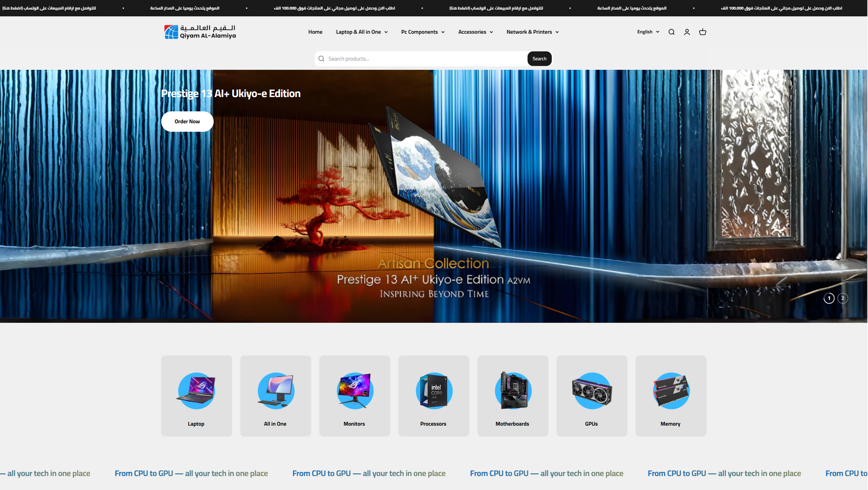Open the All in One category
The width and height of the screenshot is (868, 490).
[275, 396]
